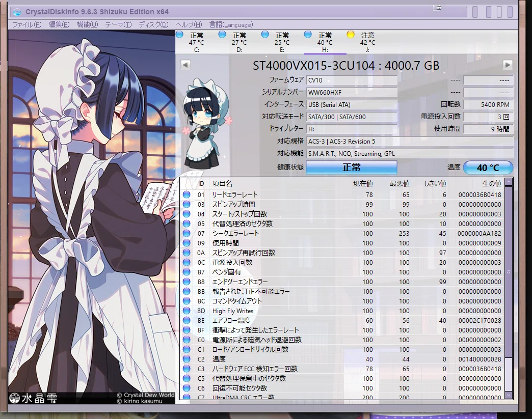Viewport: 532px width, 419px height.
Task: Click the standard field ACS-3 Revision 5
Action: 410,142
